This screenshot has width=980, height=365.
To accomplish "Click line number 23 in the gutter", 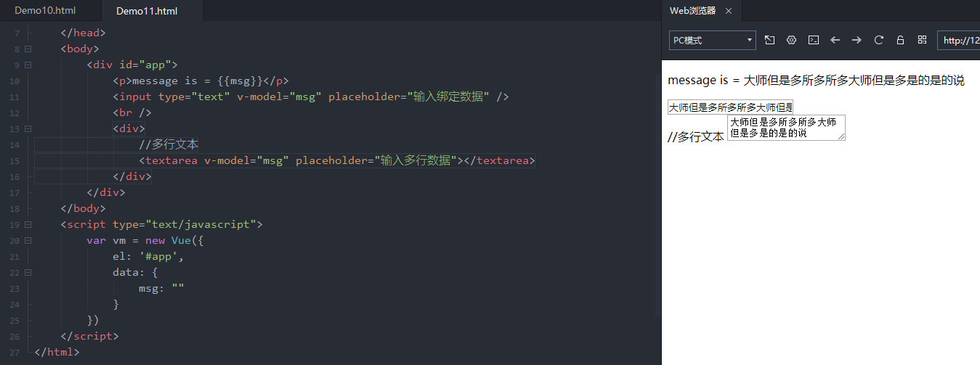I will coord(15,288).
